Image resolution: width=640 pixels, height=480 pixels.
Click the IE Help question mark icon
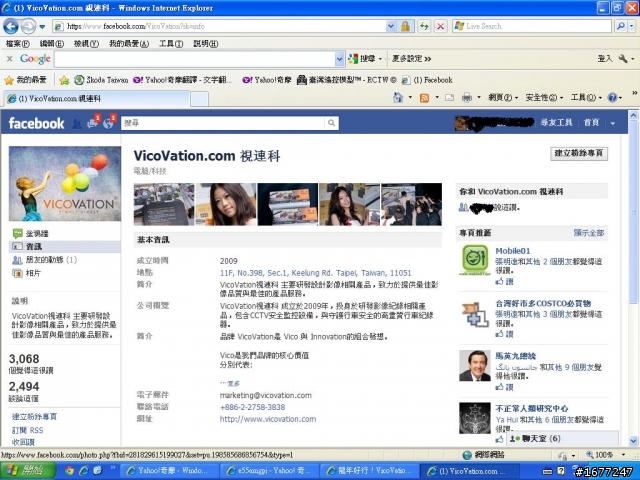[612, 98]
